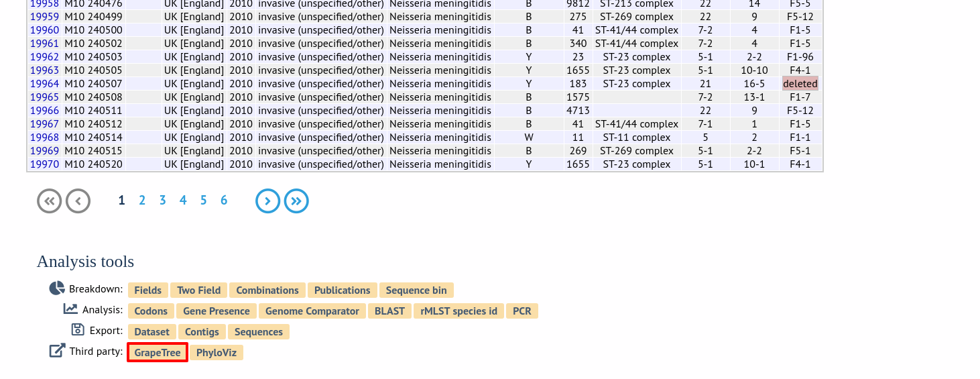Open Two Field breakdown
Image resolution: width=980 pixels, height=379 pixels.
tap(199, 290)
